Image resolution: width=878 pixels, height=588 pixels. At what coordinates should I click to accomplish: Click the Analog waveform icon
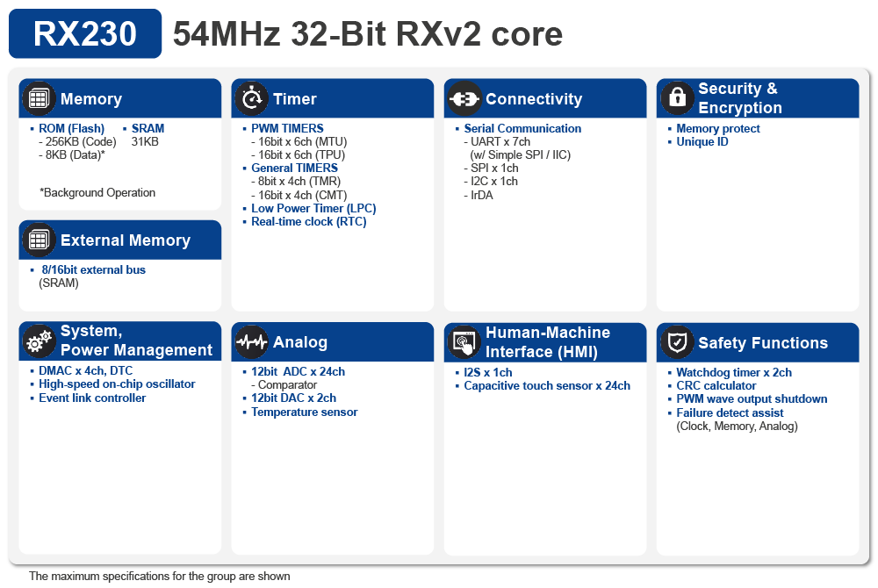251,342
